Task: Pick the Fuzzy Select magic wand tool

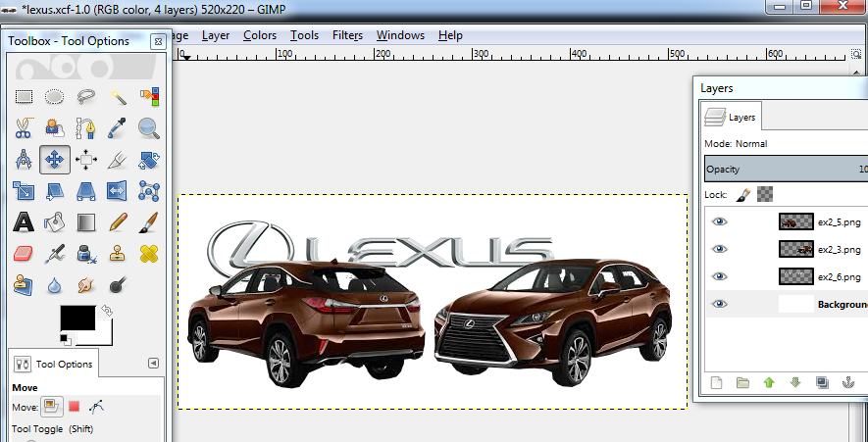Action: coord(118,97)
